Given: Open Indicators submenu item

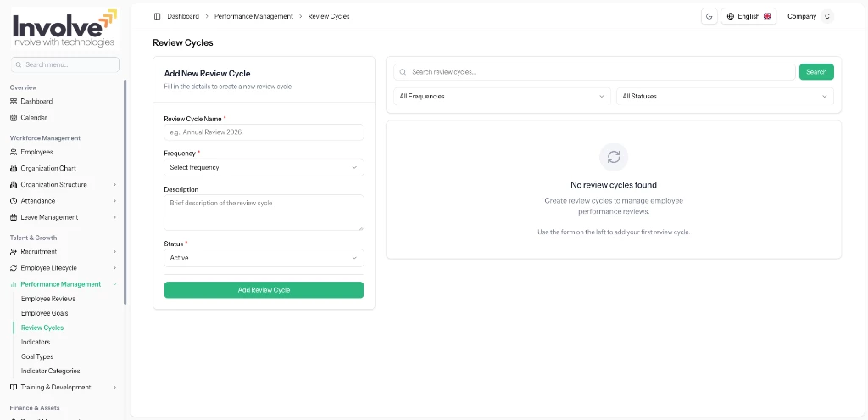Looking at the screenshot, I should click(x=36, y=342).
